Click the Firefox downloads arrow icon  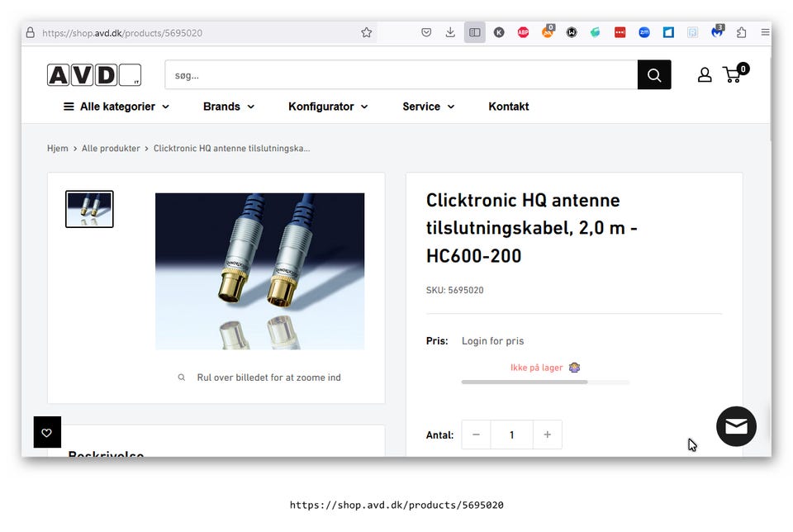(x=450, y=32)
